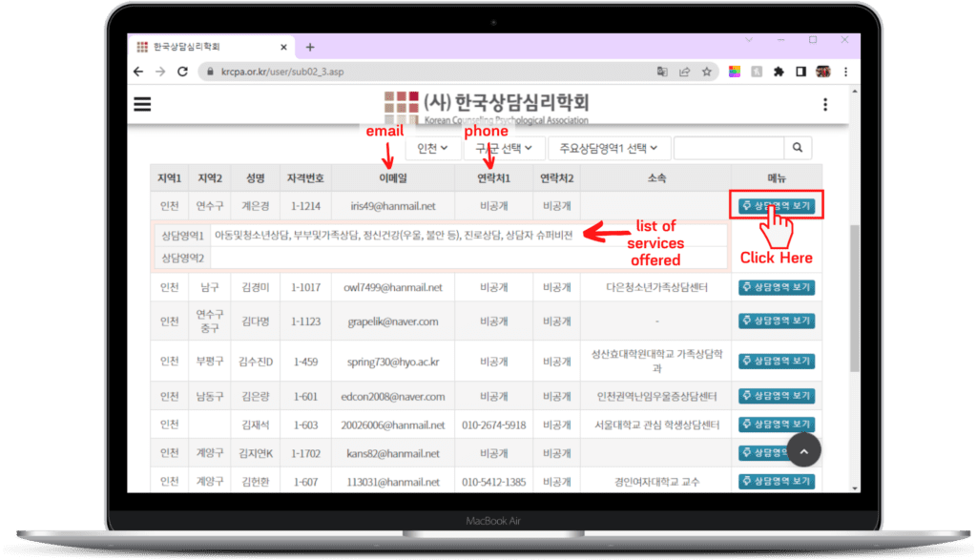Open a new browser tab

point(310,47)
